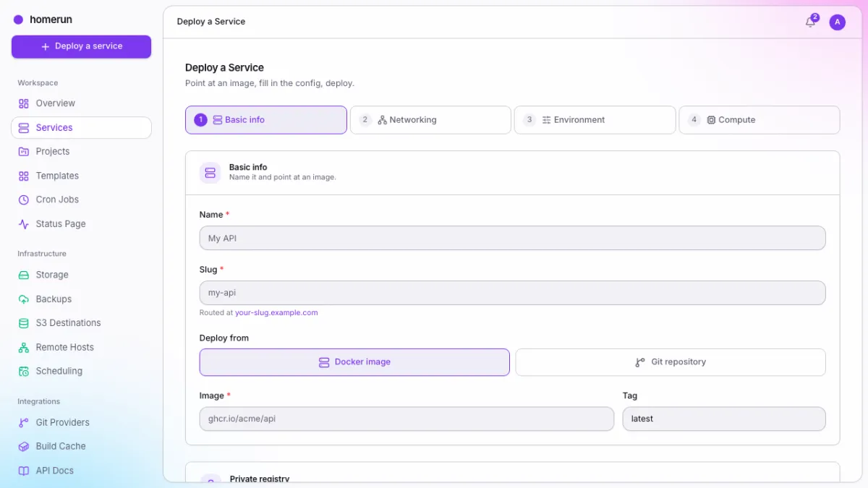Click the Git repository branch icon
This screenshot has height=488, width=868.
[x=640, y=362]
